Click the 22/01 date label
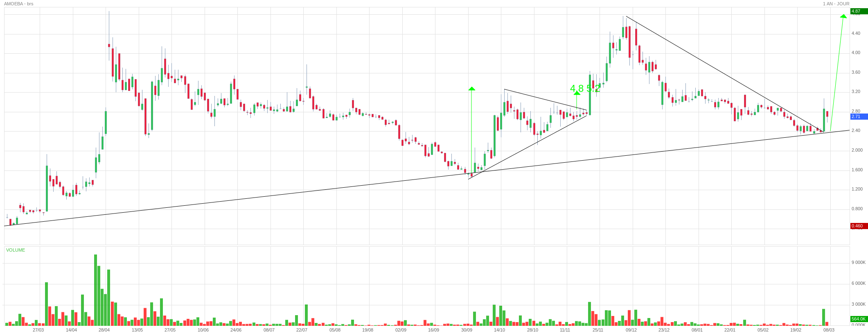Viewport: 868px width, 334px height. (x=730, y=330)
